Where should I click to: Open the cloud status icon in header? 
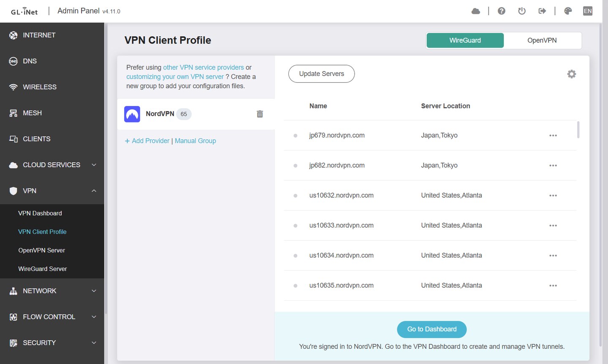click(x=476, y=11)
